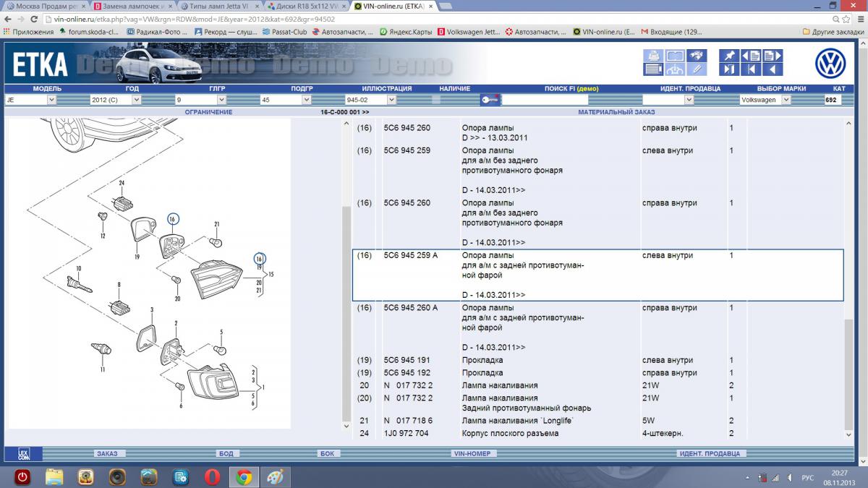Click the exit door icon
Screen dimensions: 868x488
click(x=728, y=69)
